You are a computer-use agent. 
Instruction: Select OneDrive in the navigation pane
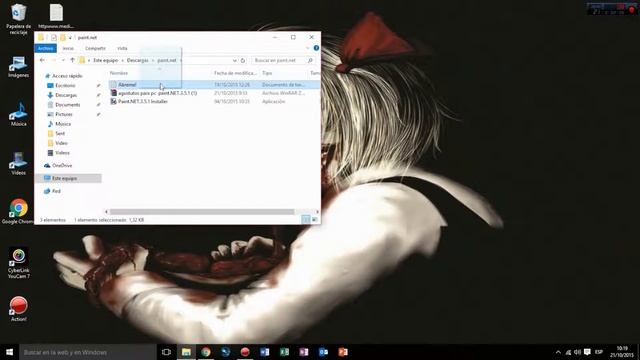tap(62, 165)
